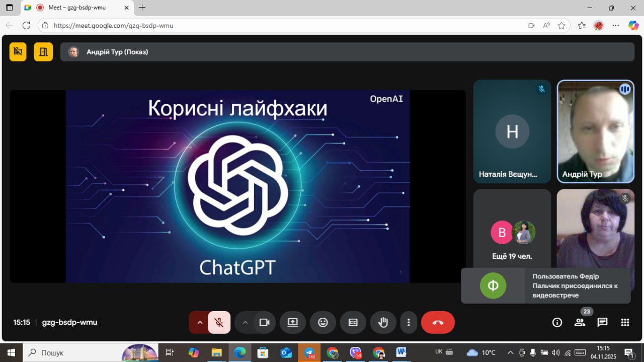Open the emoji reactions button

coord(323,322)
